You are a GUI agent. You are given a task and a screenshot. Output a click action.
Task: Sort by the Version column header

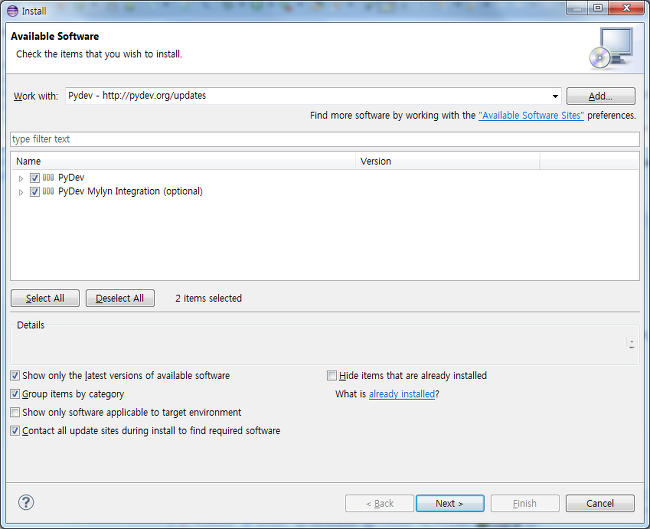[448, 161]
